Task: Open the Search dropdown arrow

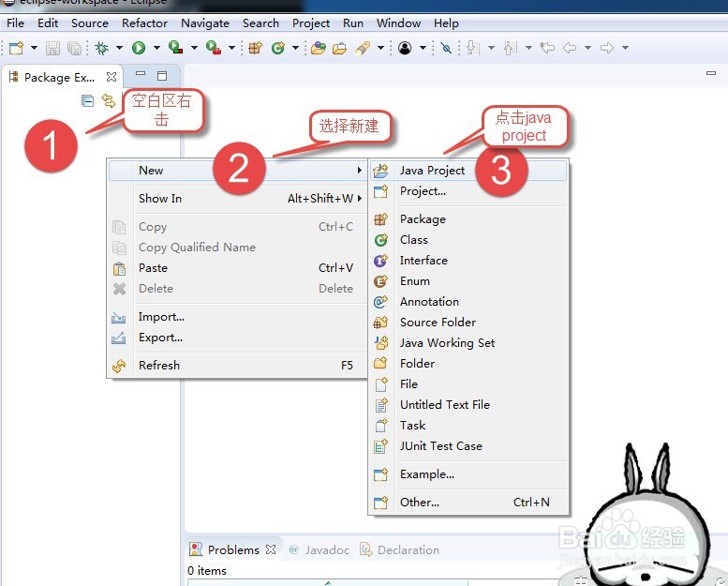Action: tap(380, 48)
